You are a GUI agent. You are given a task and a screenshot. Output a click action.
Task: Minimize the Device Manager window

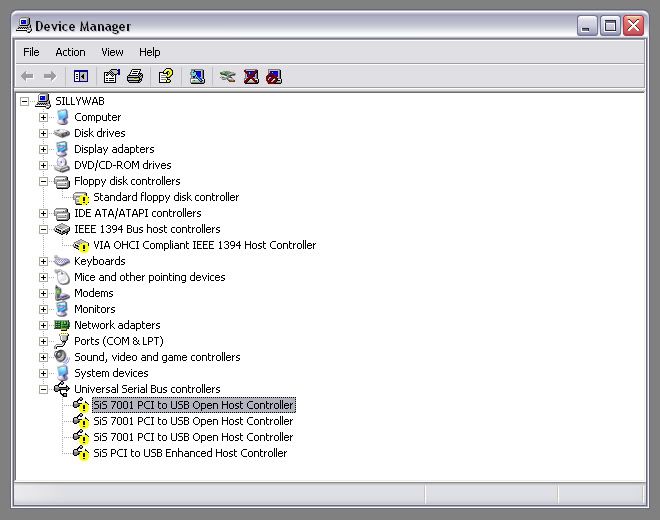(x=587, y=26)
